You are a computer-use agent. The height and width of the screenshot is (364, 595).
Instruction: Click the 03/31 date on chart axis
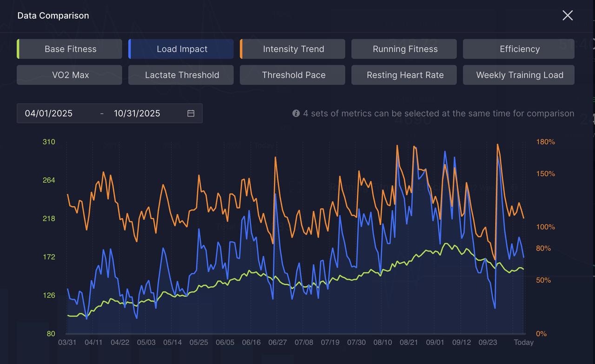click(67, 342)
